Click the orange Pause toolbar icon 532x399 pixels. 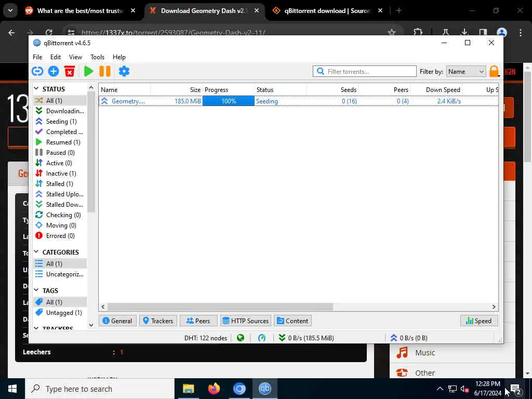coord(105,71)
